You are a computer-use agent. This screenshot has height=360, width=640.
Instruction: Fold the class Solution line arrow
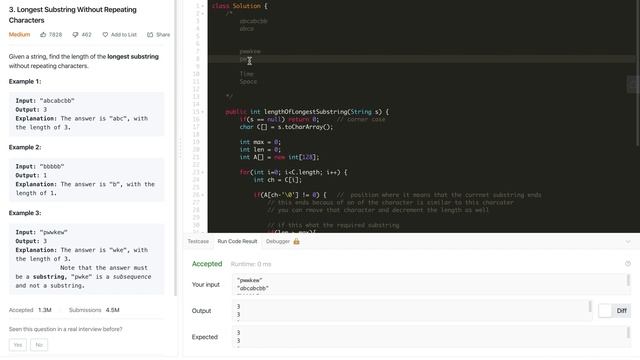tap(203, 6)
